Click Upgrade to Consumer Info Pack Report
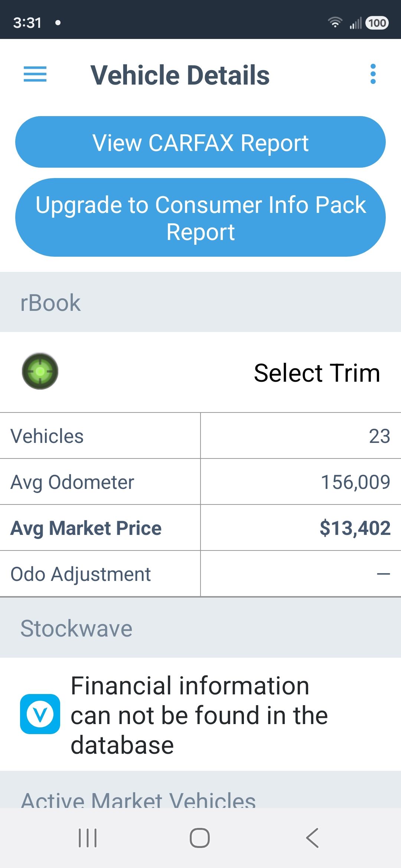Viewport: 401px width, 868px height. click(200, 217)
